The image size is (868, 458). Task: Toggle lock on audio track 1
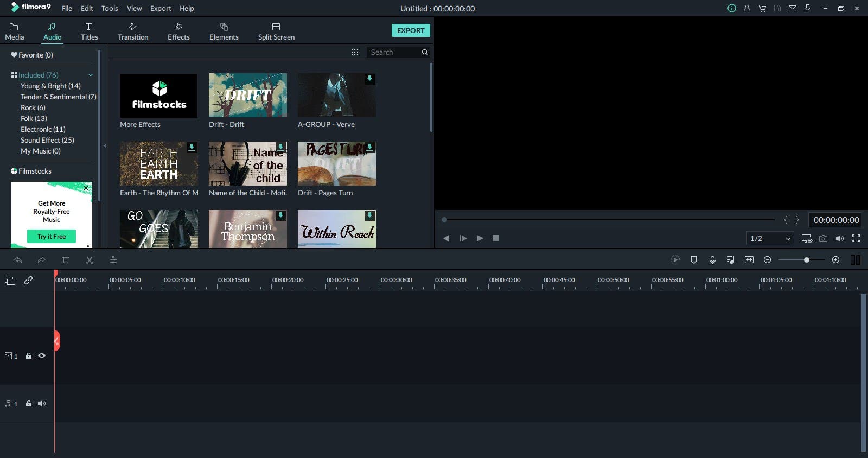pos(29,404)
